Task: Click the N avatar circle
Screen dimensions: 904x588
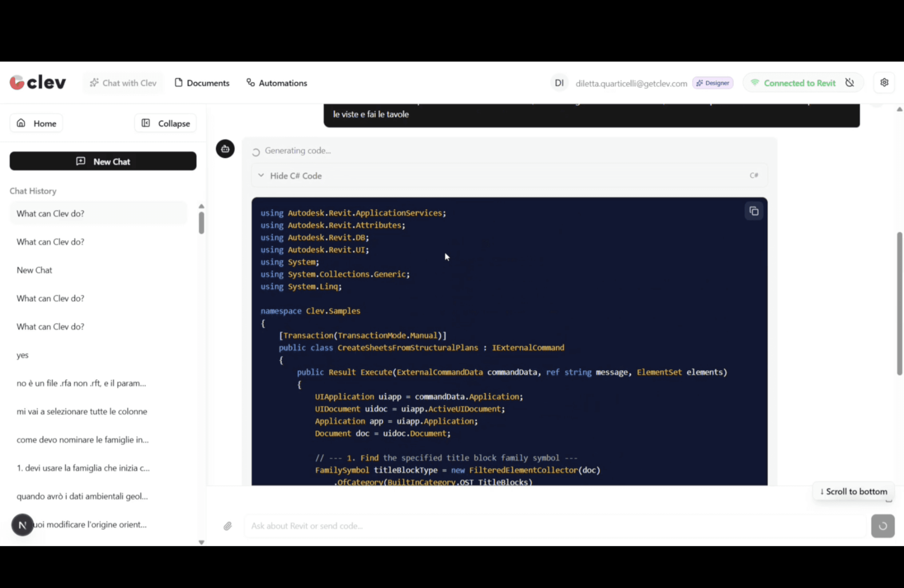Action: [x=22, y=525]
